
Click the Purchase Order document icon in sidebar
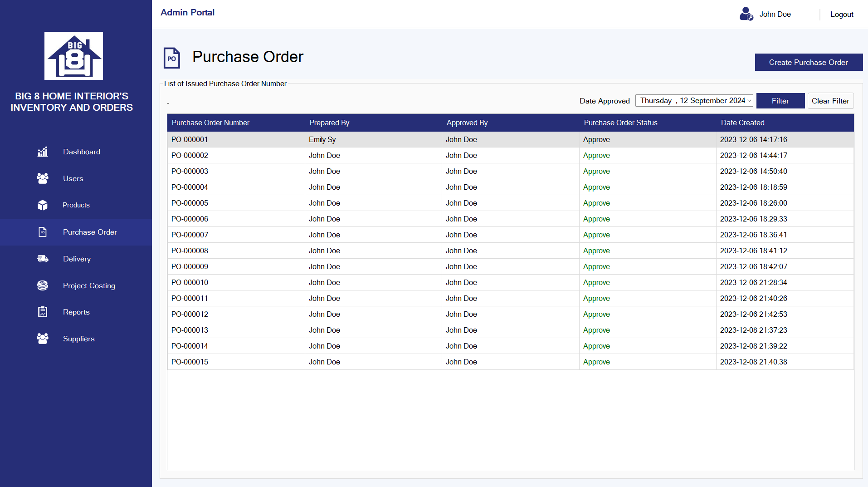click(x=43, y=232)
